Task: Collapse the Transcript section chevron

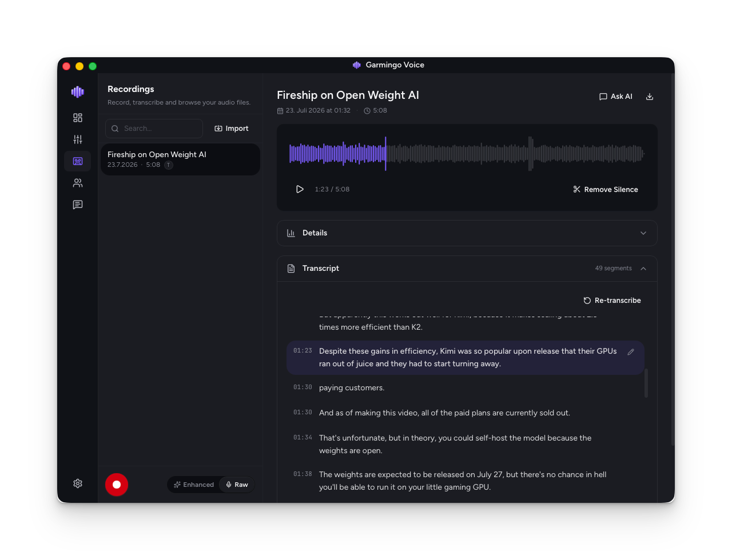Action: click(x=643, y=269)
